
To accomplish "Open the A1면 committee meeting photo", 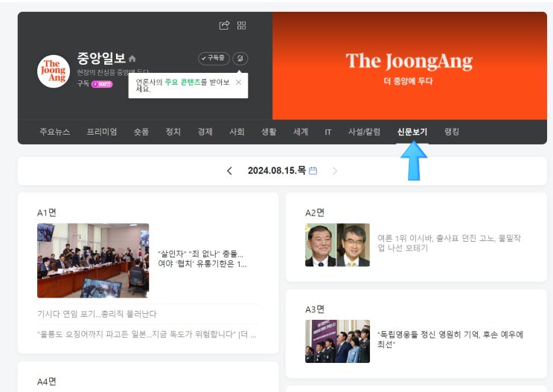I will pos(93,260).
